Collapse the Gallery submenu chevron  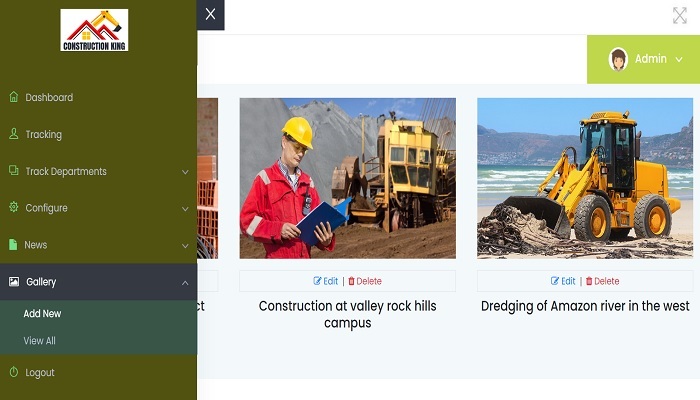[x=185, y=283]
